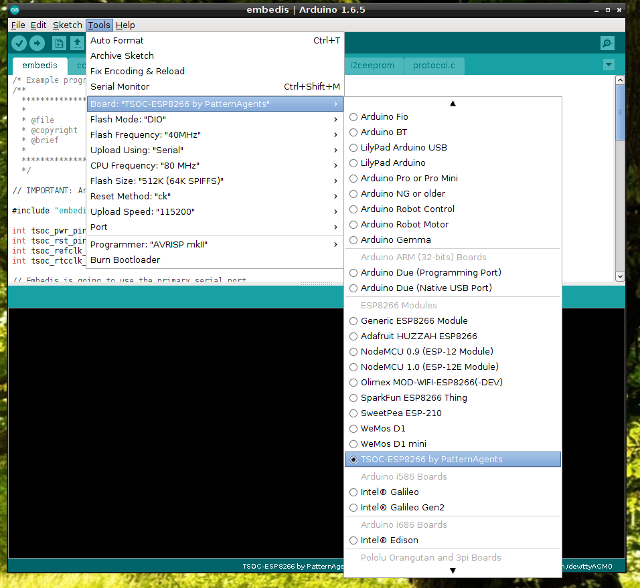Expand the Board submenu entry

[215, 104]
